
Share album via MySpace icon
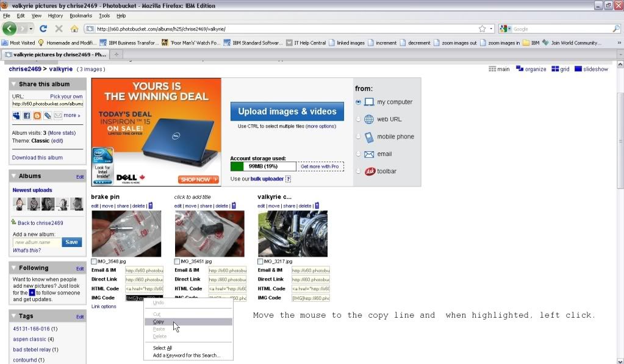tap(16, 115)
